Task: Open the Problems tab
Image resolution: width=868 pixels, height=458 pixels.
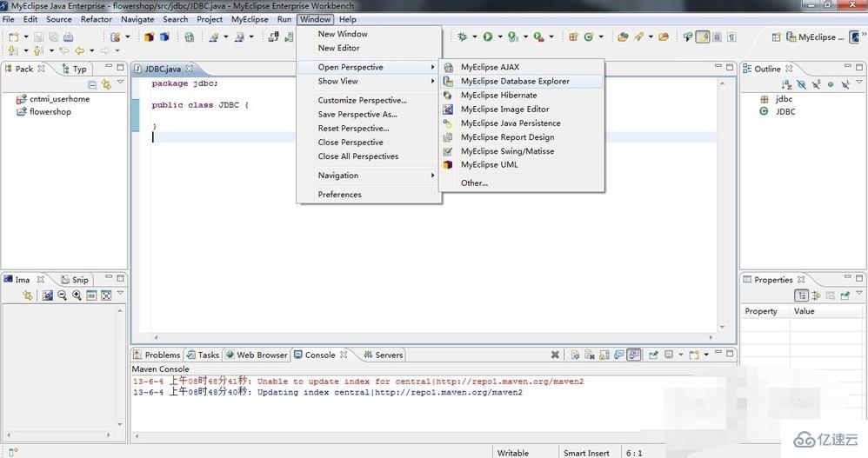Action: (157, 355)
